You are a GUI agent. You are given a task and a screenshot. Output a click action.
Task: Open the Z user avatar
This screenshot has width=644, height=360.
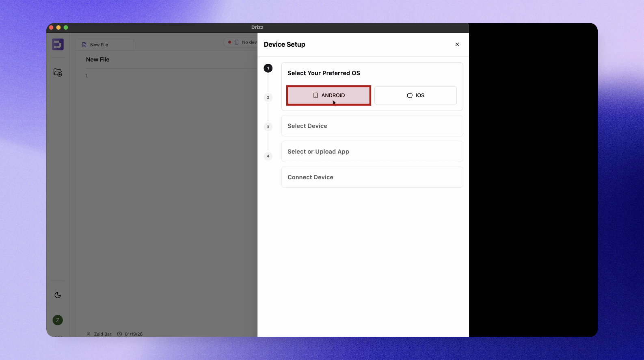[58, 320]
